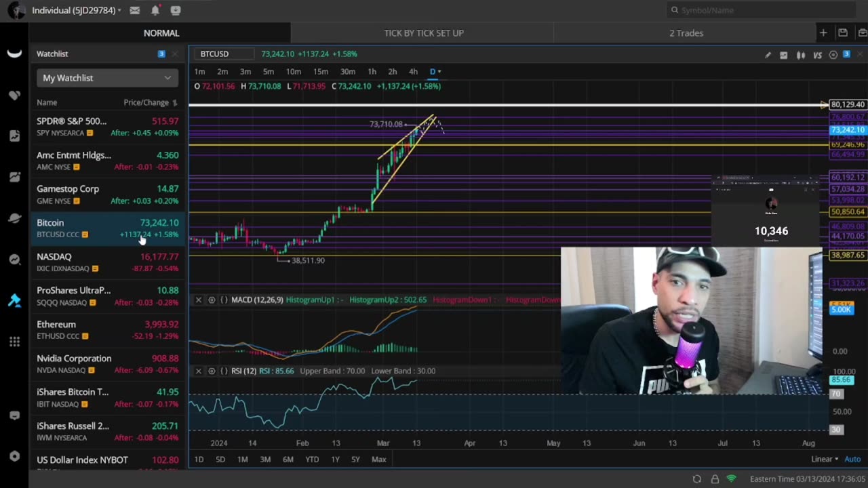Select Ethereum ETHUSD in watchlist

click(107, 330)
